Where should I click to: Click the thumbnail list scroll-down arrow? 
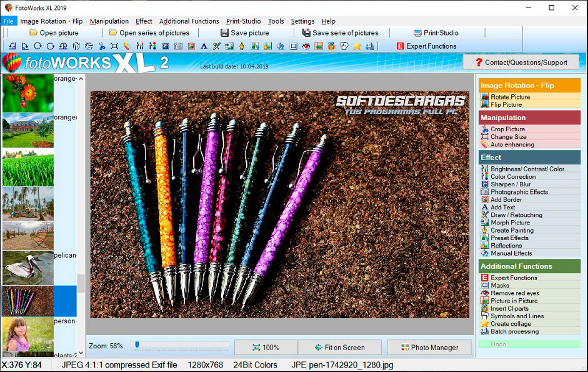[81, 353]
